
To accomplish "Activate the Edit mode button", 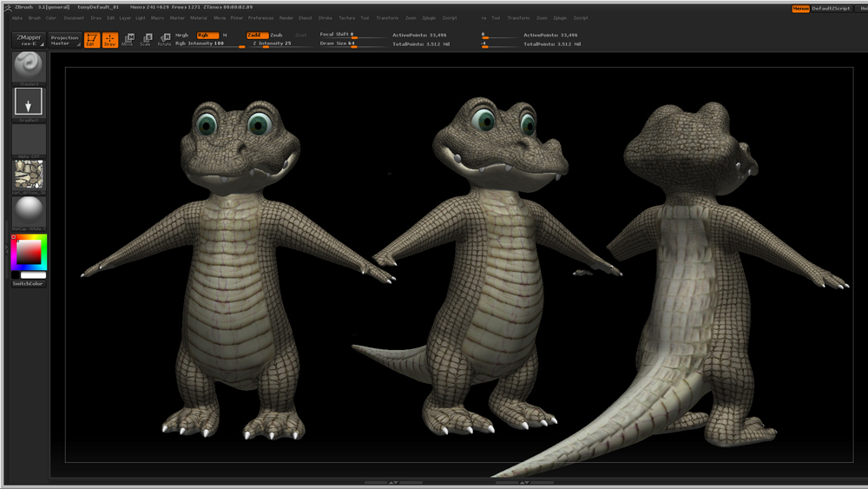I will pyautogui.click(x=90, y=40).
